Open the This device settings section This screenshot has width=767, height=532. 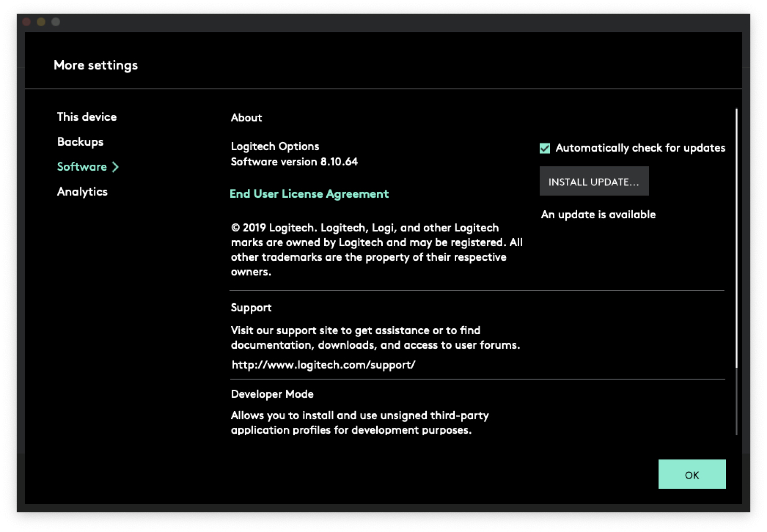[87, 117]
